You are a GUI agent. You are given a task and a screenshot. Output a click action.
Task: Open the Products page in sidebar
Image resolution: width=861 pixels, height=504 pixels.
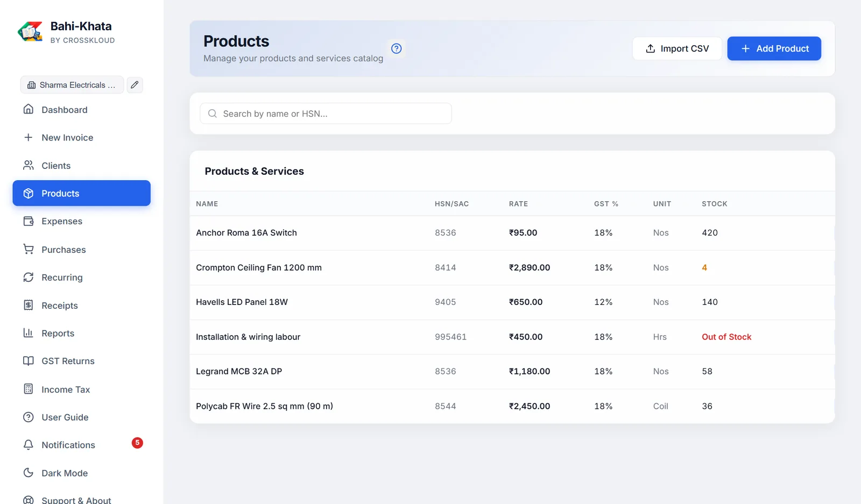82,193
